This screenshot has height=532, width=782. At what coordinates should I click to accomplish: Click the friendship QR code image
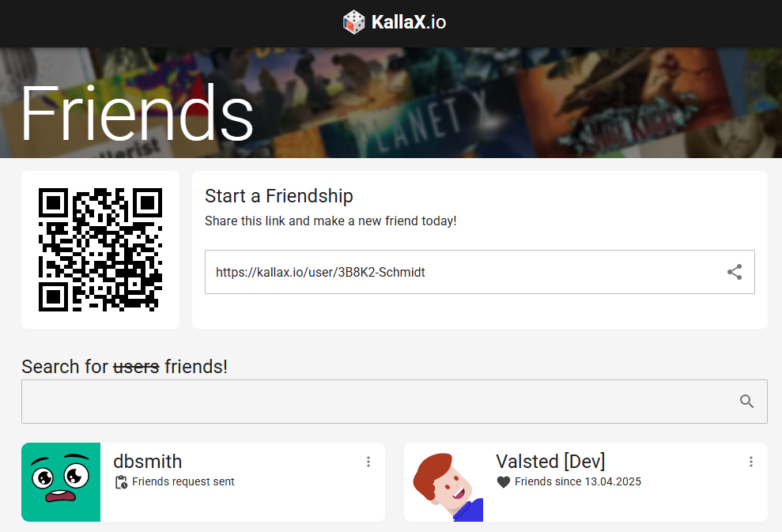pyautogui.click(x=100, y=250)
